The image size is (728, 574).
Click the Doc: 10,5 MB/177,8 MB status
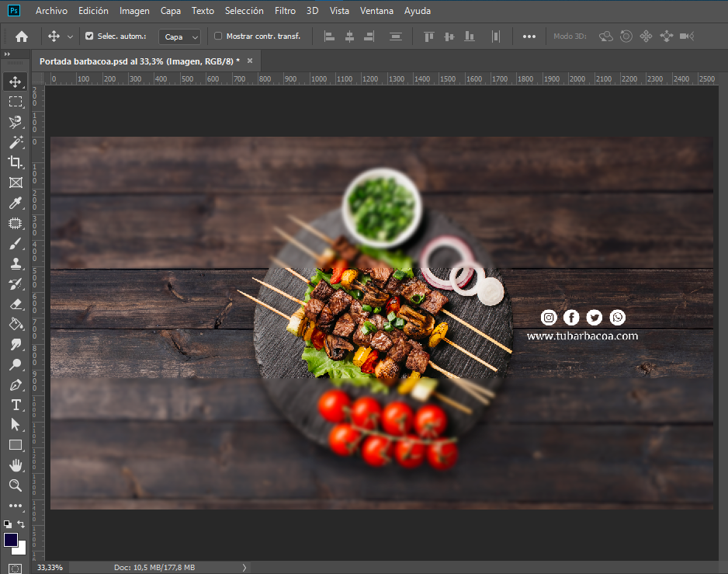(154, 568)
